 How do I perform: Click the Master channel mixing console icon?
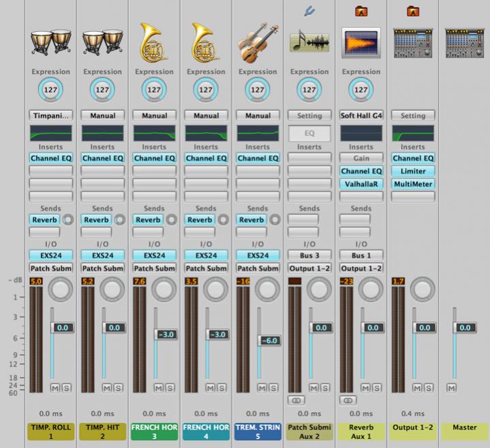[464, 43]
